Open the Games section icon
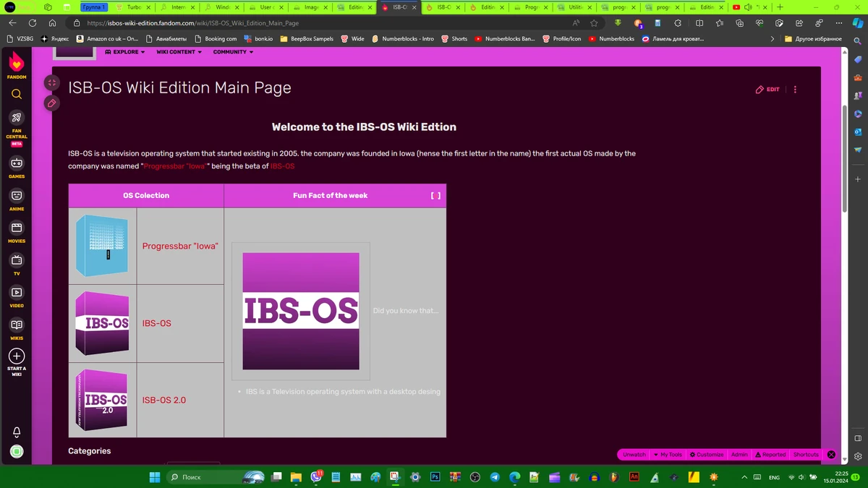The image size is (868, 488). pyautogui.click(x=16, y=163)
